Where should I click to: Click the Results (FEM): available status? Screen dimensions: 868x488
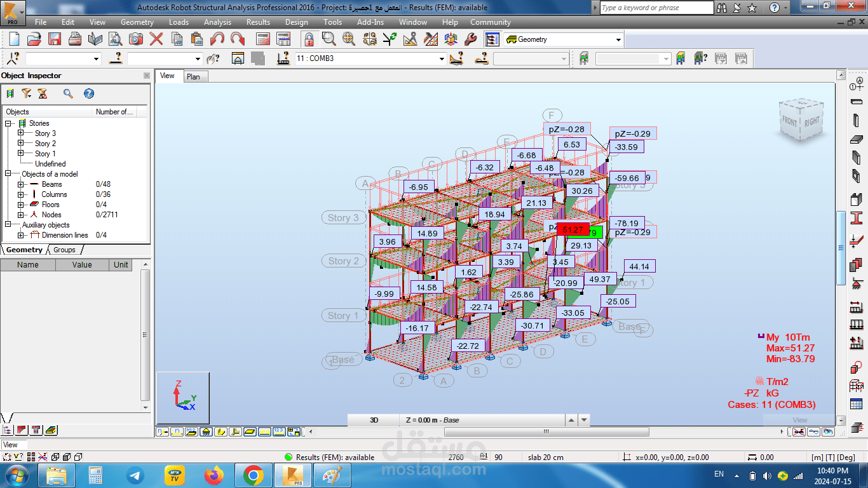[x=330, y=457]
